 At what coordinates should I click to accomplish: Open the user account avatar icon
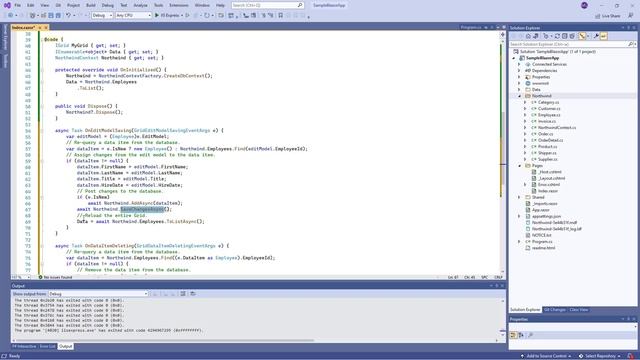[x=584, y=5]
